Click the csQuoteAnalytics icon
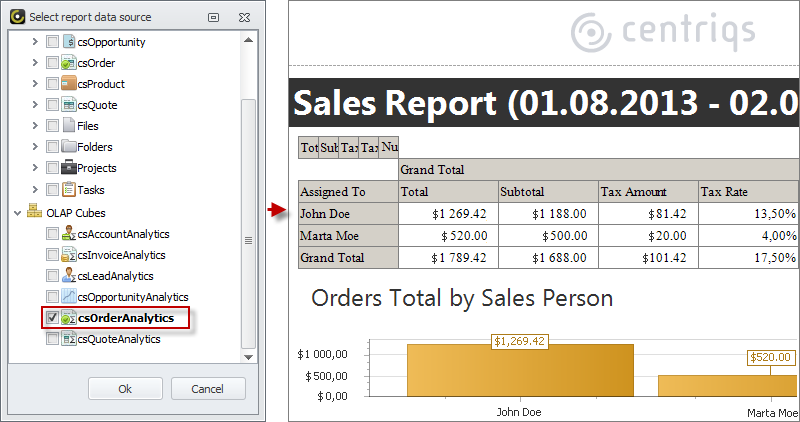 point(68,339)
